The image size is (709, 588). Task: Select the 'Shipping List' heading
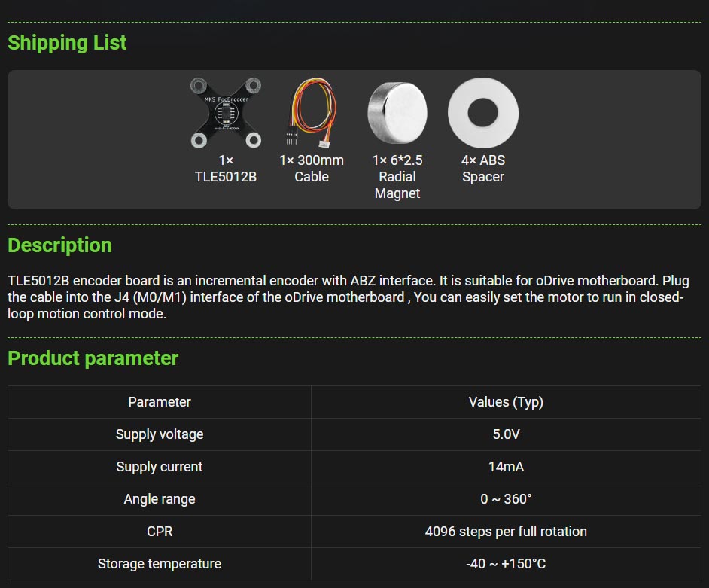67,43
